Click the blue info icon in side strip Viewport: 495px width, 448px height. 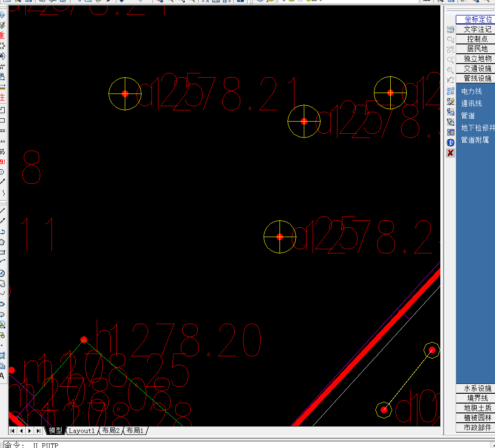451,143
